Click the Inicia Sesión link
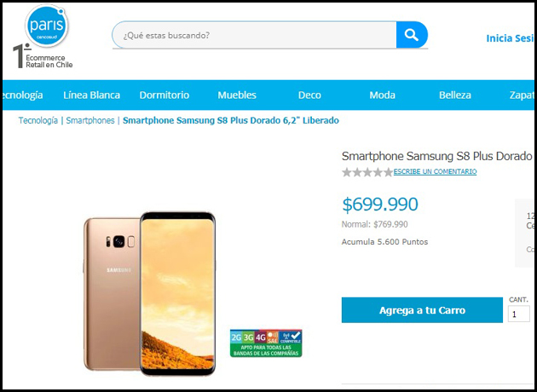The height and width of the screenshot is (392, 537). 510,38
